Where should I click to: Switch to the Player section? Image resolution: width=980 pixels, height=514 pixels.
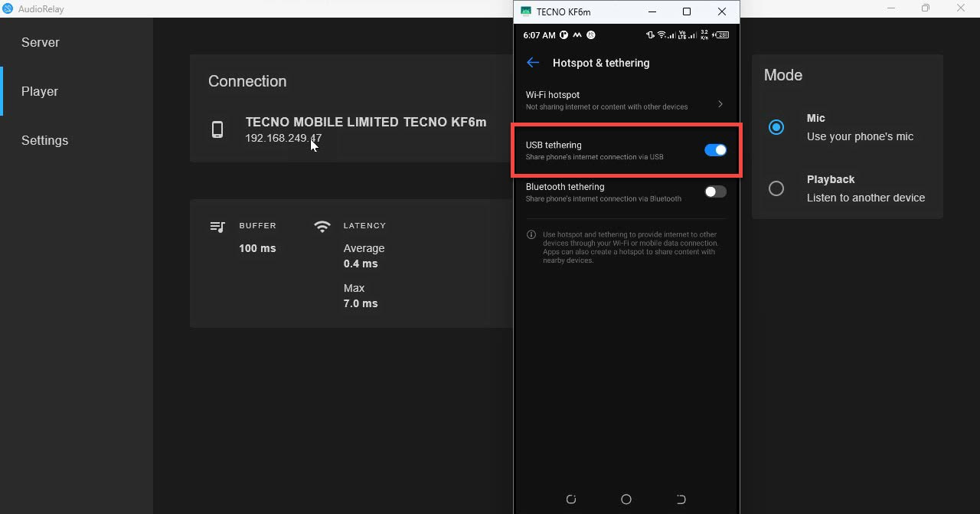click(x=77, y=91)
